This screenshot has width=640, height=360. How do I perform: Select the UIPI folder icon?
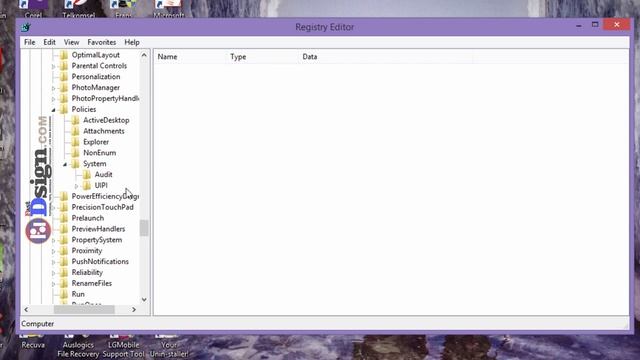[87, 185]
